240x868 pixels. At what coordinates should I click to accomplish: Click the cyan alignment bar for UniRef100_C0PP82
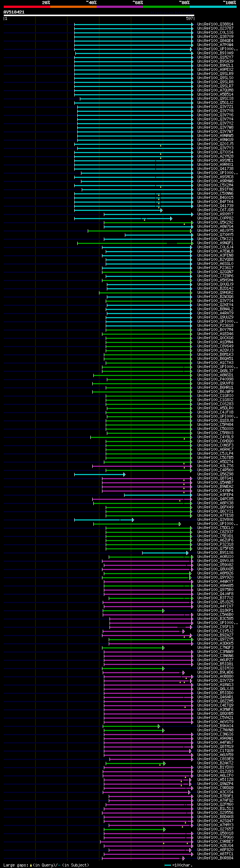tap(123, 218)
